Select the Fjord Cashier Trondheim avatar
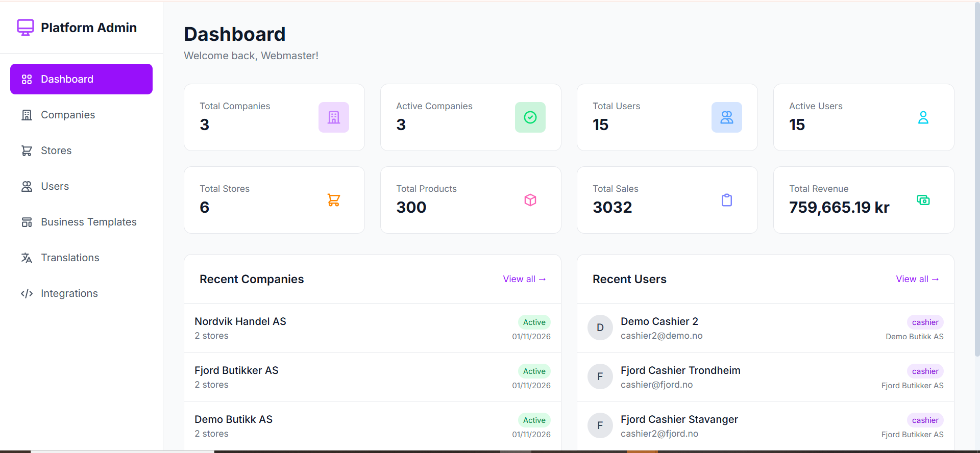This screenshot has height=453, width=980. [600, 376]
